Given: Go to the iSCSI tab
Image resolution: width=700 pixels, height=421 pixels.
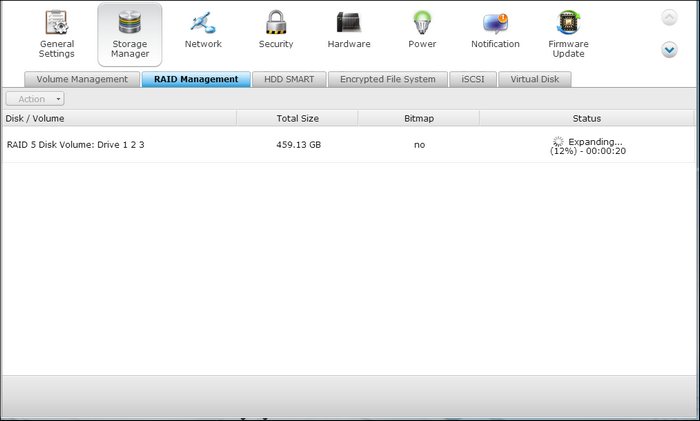Looking at the screenshot, I should (473, 79).
